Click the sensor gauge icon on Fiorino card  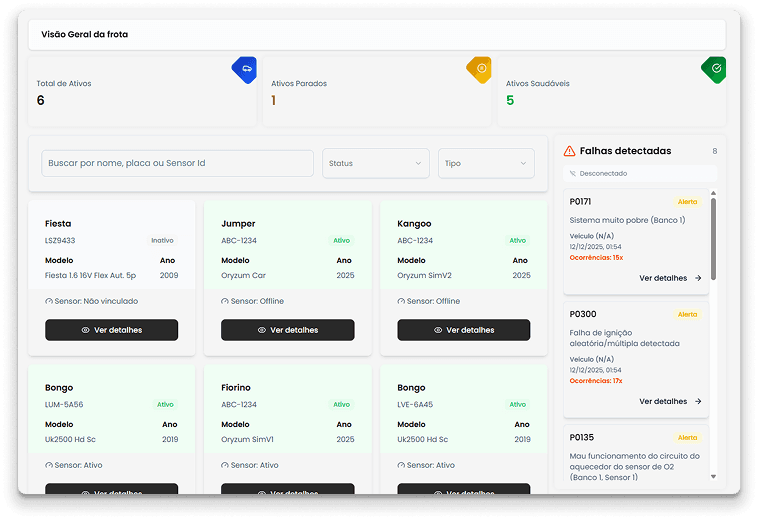(x=225, y=465)
